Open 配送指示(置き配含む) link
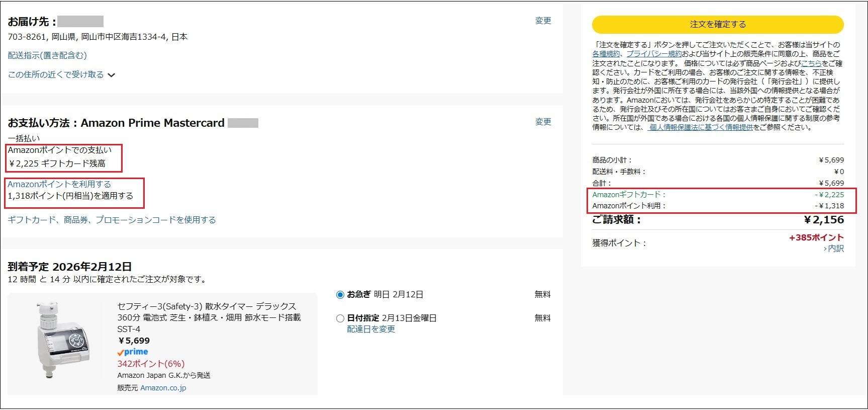Viewport: 868px width, 410px height. click(47, 55)
